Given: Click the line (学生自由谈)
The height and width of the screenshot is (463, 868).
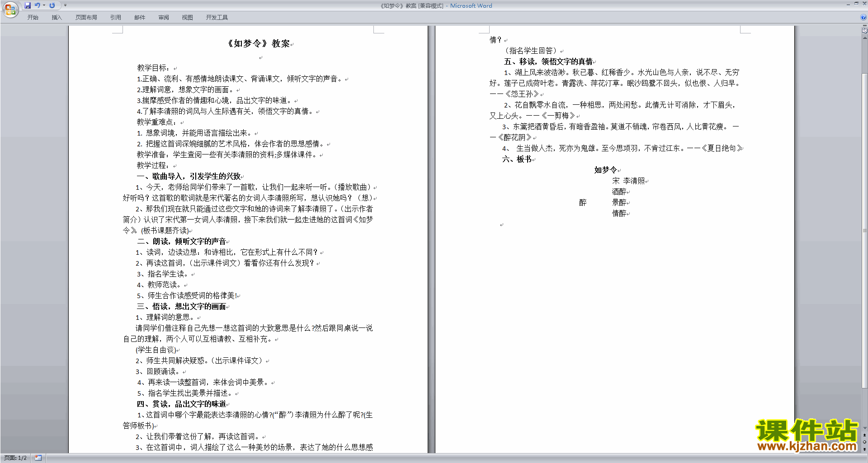Looking at the screenshot, I should point(156,350).
